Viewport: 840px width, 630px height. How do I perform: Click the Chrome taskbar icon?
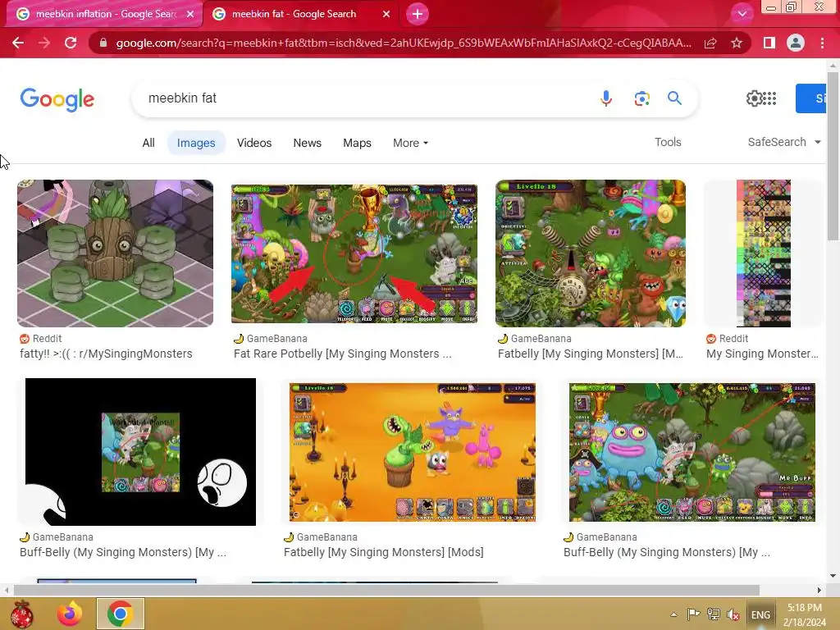[121, 614]
